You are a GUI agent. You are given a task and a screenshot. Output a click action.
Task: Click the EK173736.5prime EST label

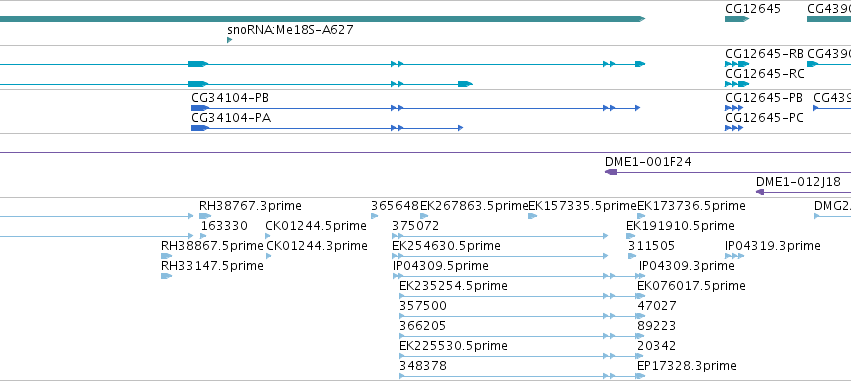[x=691, y=206]
